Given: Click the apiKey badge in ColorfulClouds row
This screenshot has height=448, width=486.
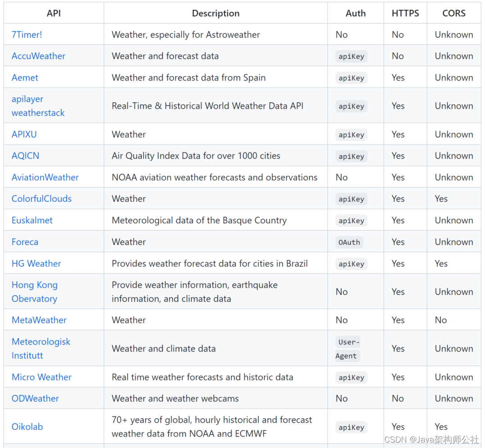Looking at the screenshot, I should [351, 199].
